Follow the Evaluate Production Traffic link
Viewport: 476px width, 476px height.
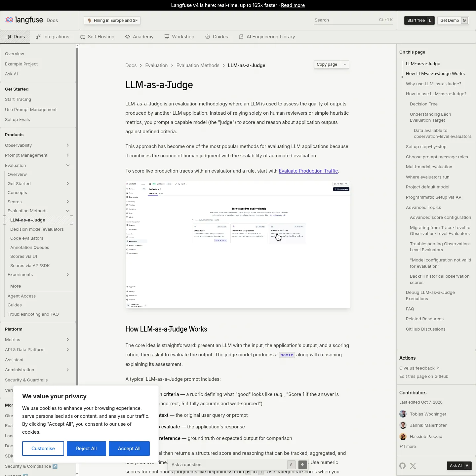click(308, 171)
